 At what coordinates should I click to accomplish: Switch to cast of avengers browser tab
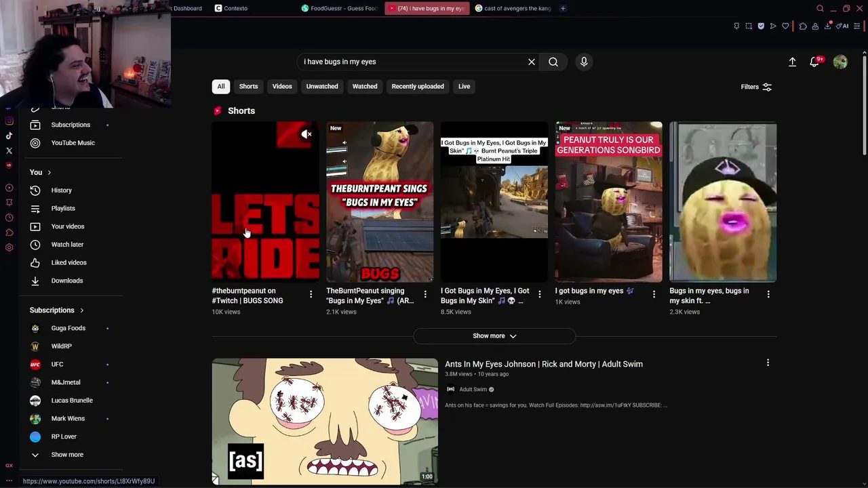coord(513,8)
